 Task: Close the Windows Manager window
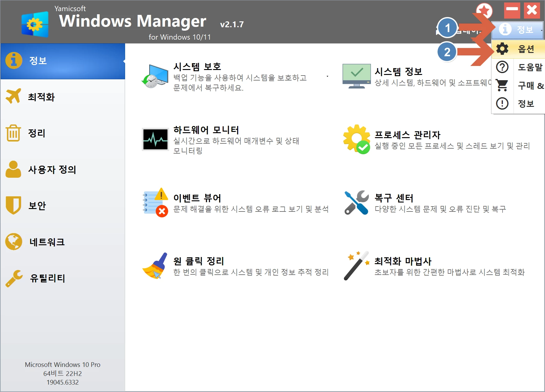(x=532, y=11)
